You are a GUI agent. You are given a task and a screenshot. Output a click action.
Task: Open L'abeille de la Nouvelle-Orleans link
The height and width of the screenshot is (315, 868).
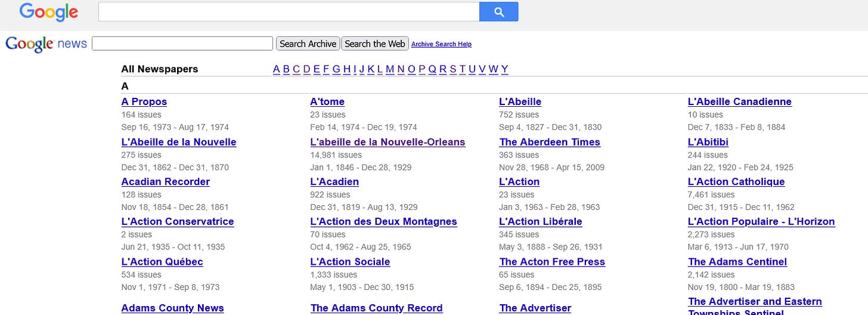point(387,143)
